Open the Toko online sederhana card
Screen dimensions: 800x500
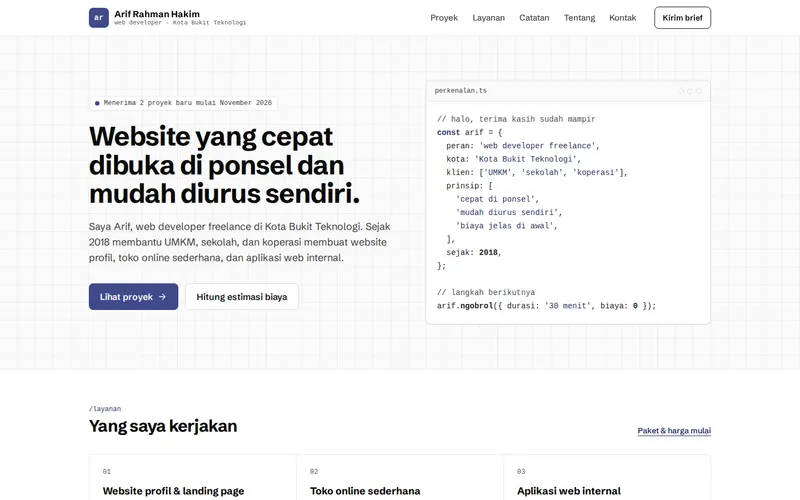click(x=400, y=478)
